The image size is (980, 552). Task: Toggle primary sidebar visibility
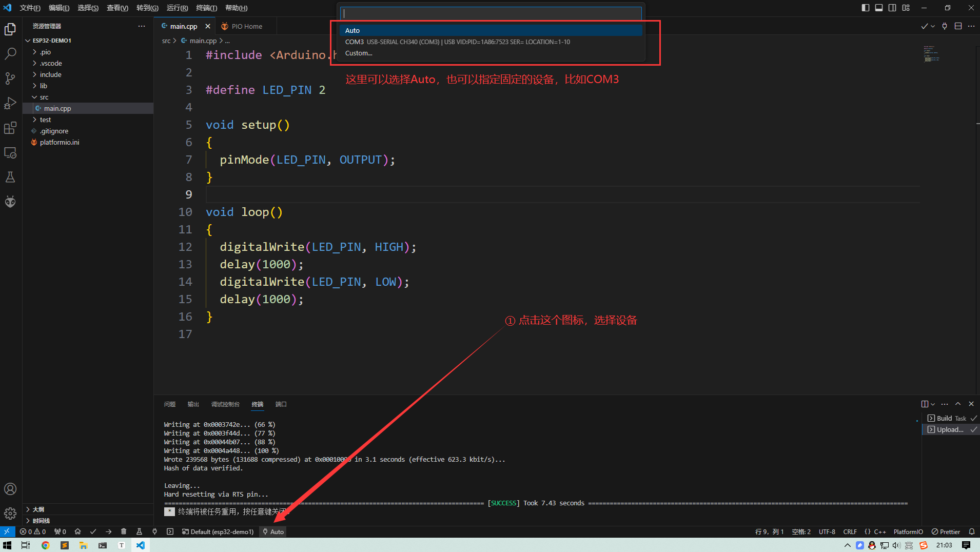[866, 8]
